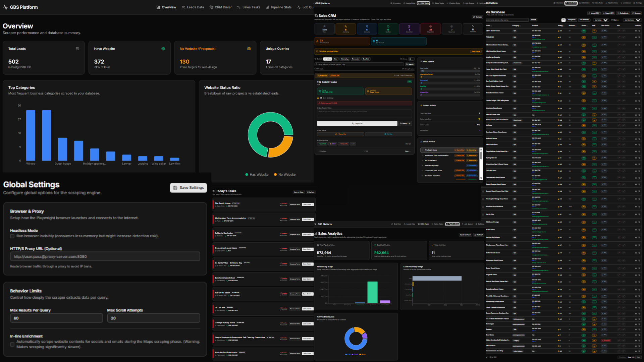Toggle the Attempting queue filter pill
Screen dimensions: 644x362
pos(345,59)
